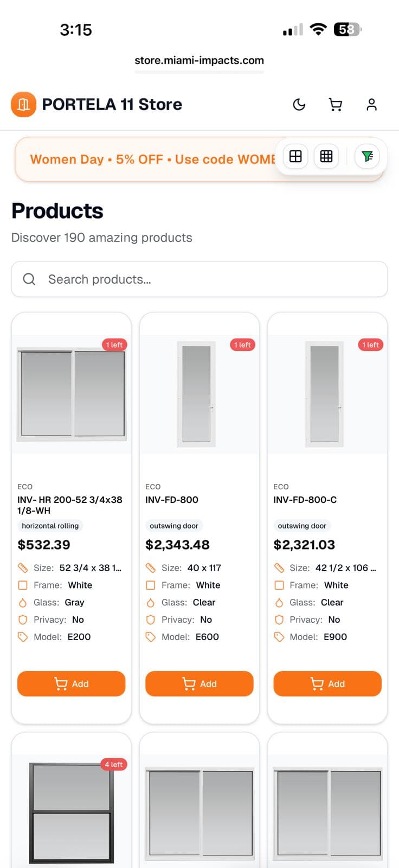
Task: Switch to two-column grid view
Action: tap(295, 156)
